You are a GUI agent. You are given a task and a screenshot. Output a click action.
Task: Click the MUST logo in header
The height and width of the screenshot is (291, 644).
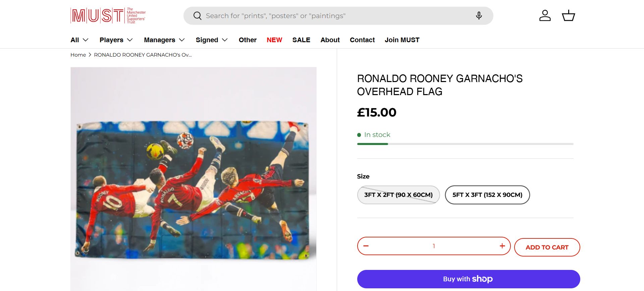(108, 16)
